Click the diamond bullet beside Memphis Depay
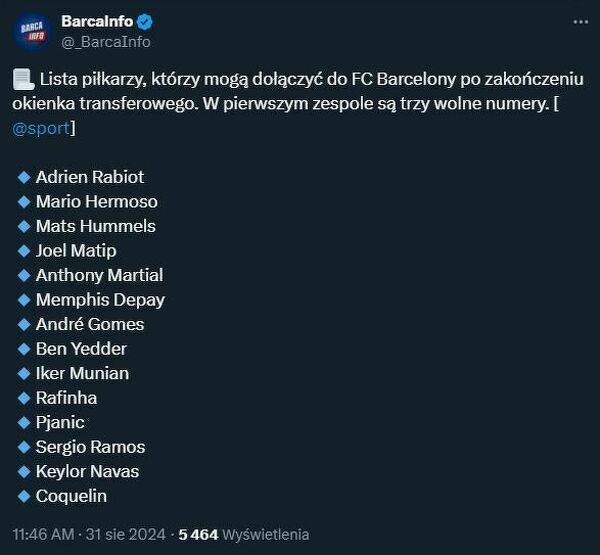Viewport: 600px width, 555px height. (24, 299)
